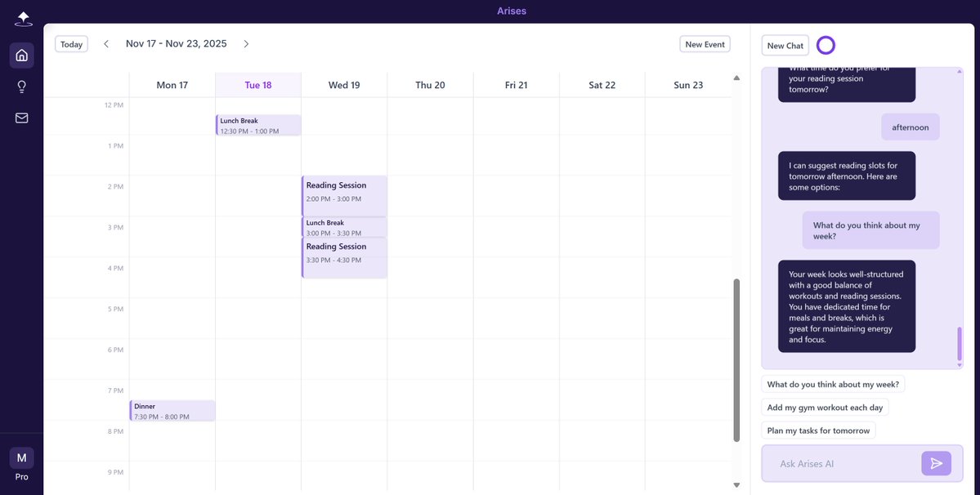980x495 pixels.
Task: Click the purple circle AI status icon
Action: pos(826,45)
